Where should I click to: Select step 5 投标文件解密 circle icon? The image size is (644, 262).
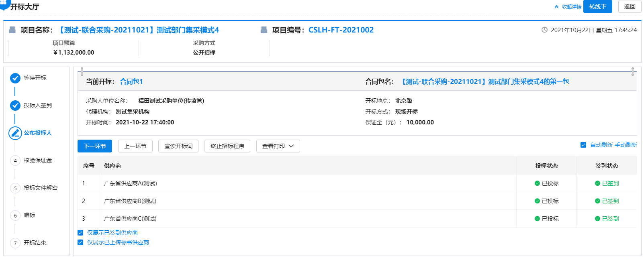click(15, 188)
